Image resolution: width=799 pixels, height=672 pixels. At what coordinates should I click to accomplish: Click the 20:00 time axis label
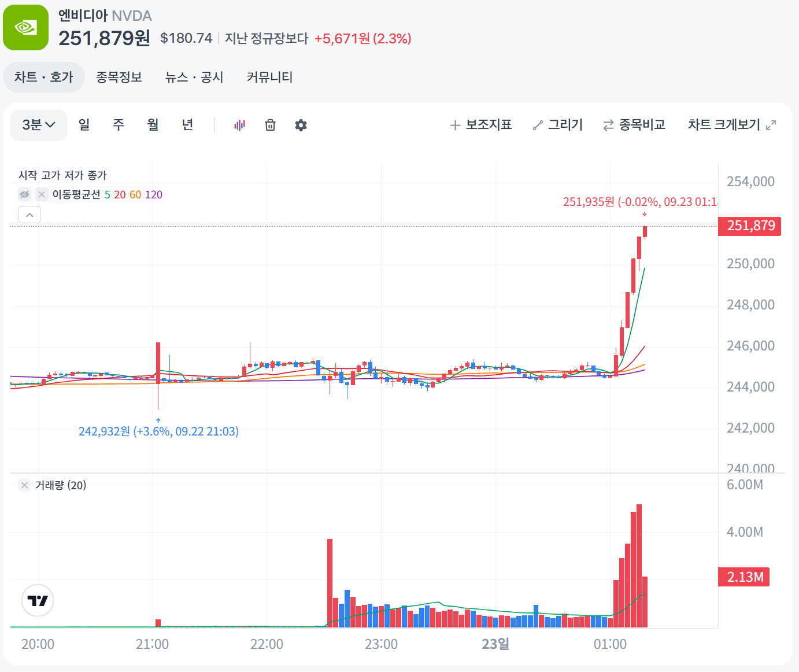[38, 644]
